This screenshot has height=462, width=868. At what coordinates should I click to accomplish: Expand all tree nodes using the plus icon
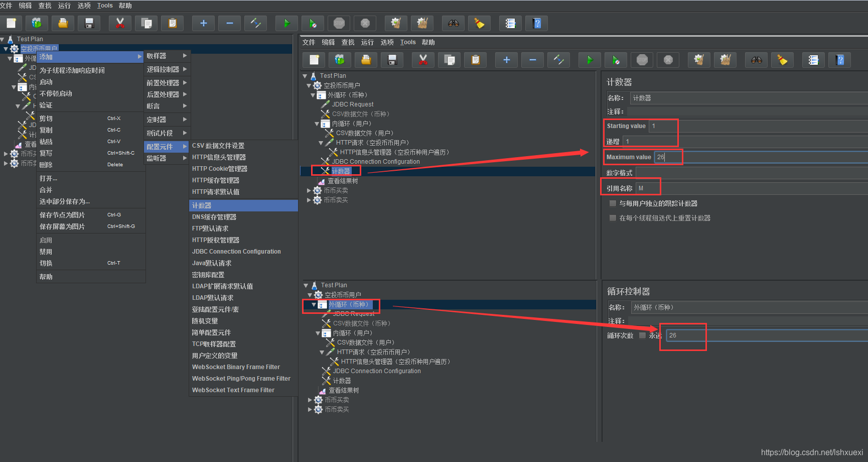pos(203,23)
